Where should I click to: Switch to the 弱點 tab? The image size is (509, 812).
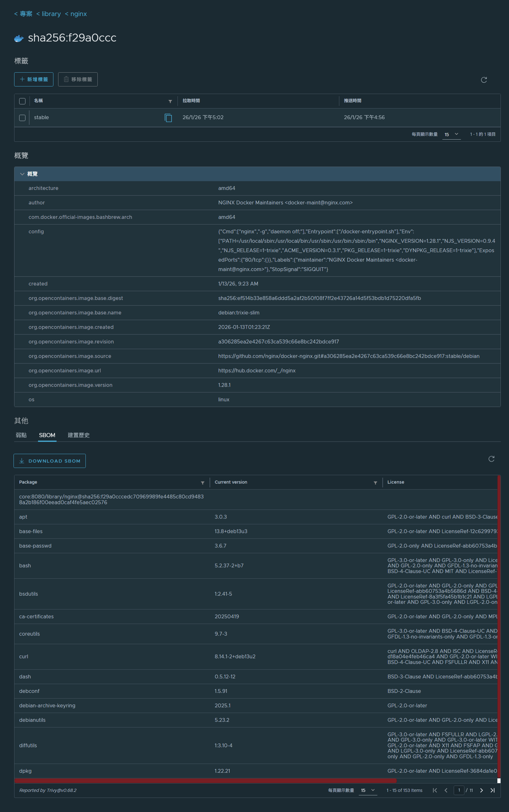(x=21, y=435)
